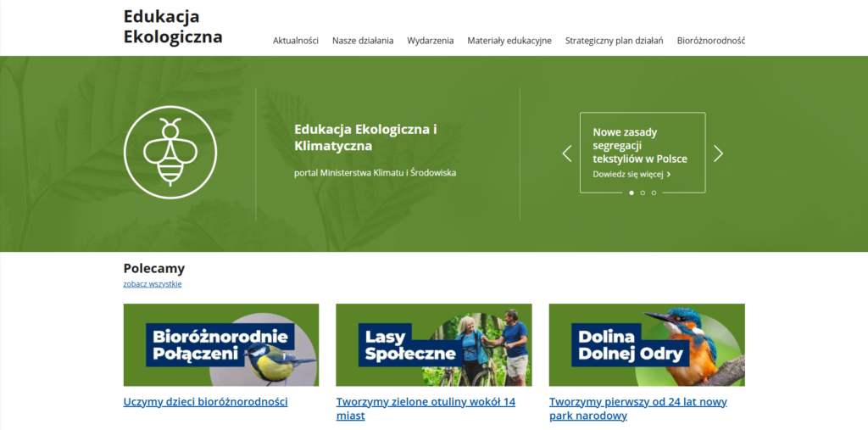Image resolution: width=868 pixels, height=430 pixels.
Task: Open the Bioróżnorodnie Połączeni banner image
Action: click(221, 345)
